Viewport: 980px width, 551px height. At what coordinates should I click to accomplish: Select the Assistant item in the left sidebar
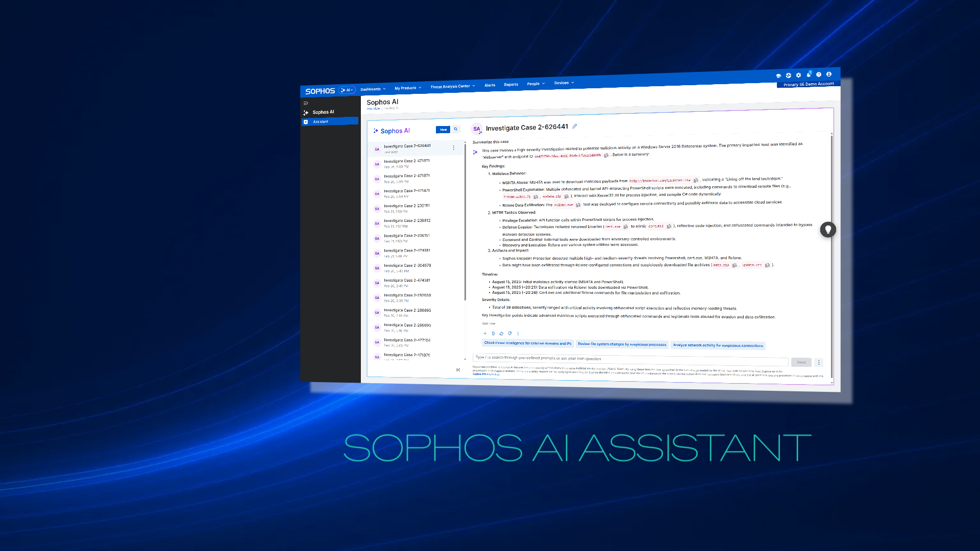tap(321, 121)
